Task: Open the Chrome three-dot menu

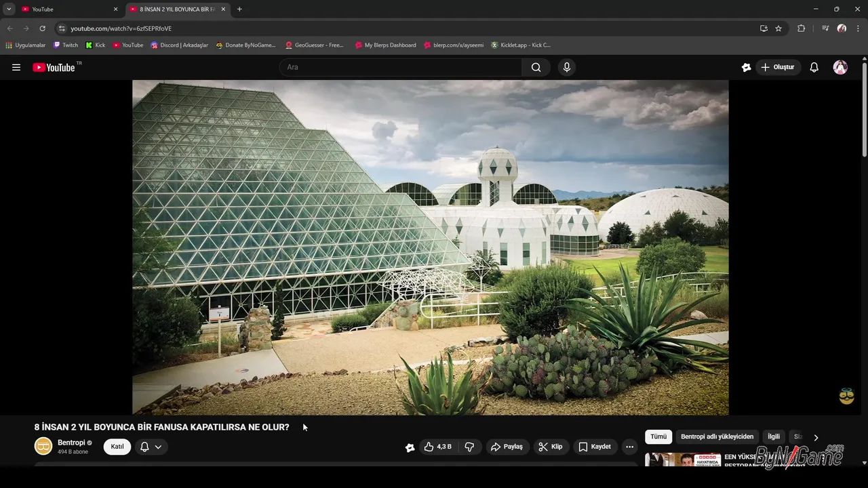Action: point(859,28)
